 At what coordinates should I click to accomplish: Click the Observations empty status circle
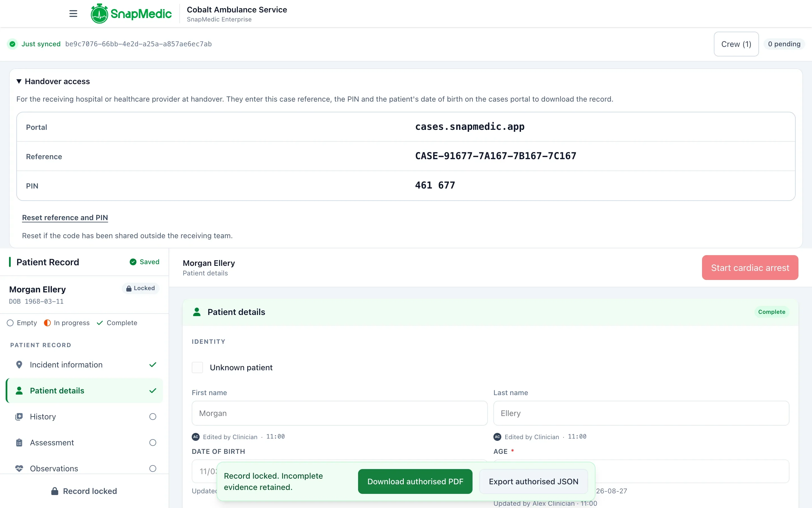(153, 468)
